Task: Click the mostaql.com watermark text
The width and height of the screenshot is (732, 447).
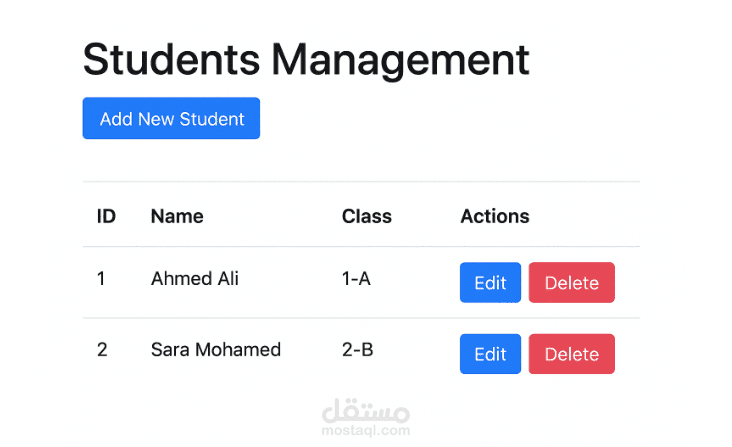Action: [x=366, y=431]
